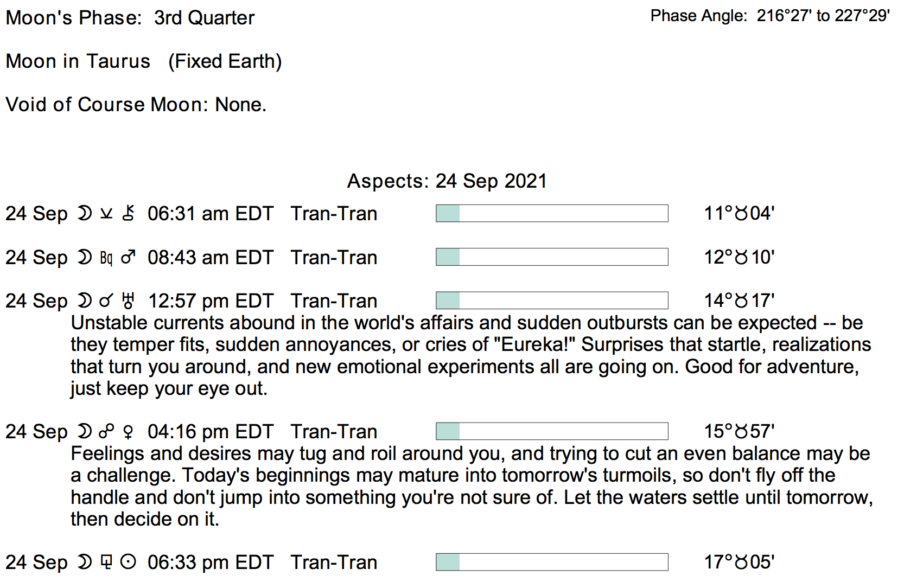
Task: Click the progress bar of the 06:31 am aspect
Action: [552, 213]
